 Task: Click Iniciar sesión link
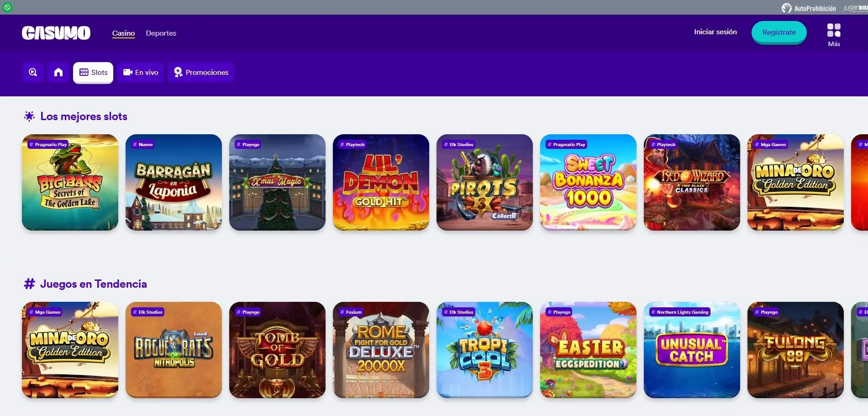(x=715, y=32)
